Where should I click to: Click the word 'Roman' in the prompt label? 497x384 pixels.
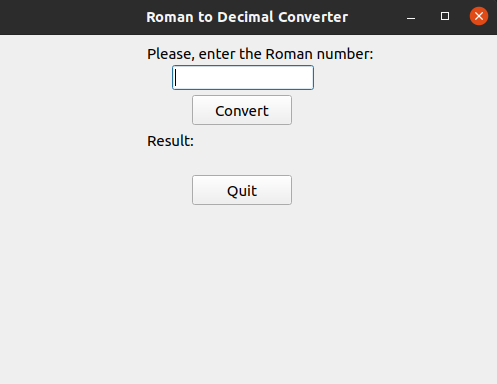click(289, 54)
